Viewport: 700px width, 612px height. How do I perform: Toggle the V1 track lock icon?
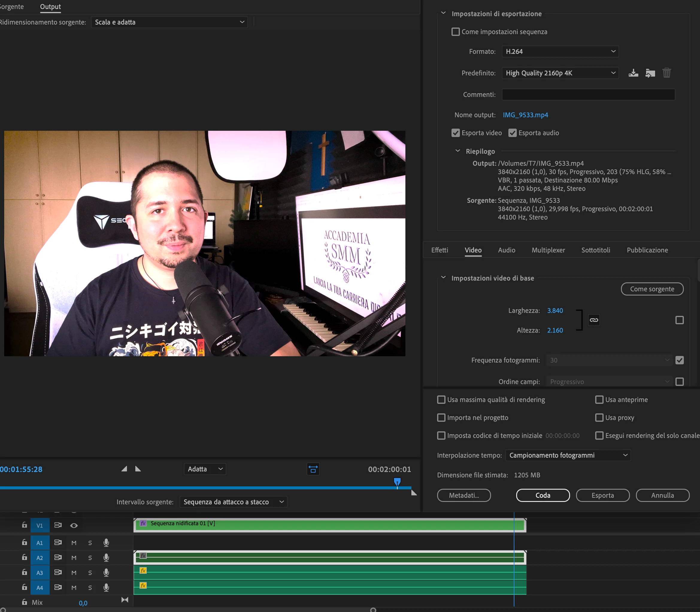(x=24, y=525)
